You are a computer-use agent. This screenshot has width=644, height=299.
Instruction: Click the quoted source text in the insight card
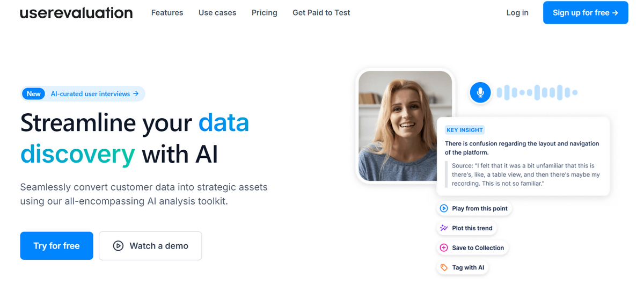(526, 174)
